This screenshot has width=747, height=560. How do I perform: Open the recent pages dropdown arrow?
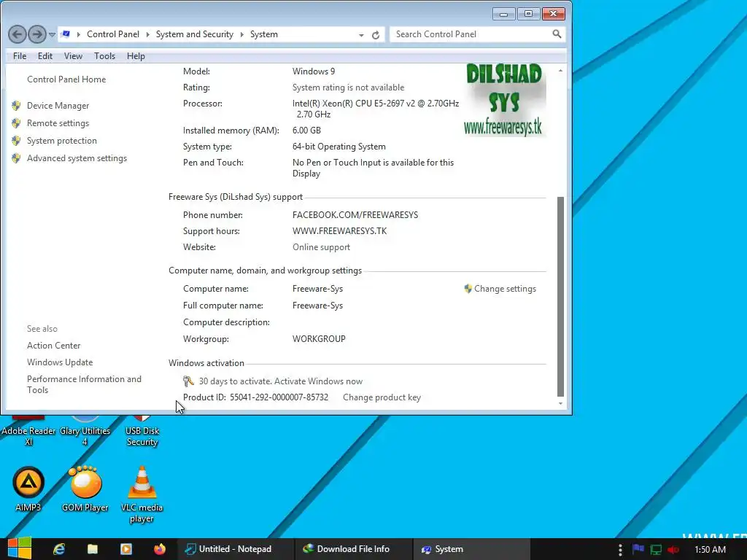[52, 35]
